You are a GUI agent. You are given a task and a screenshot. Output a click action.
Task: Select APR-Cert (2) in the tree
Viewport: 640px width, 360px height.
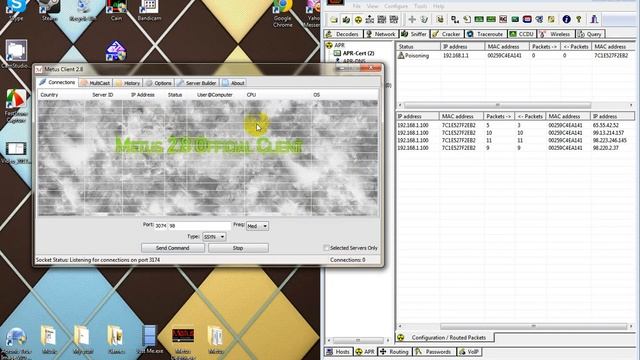click(354, 53)
